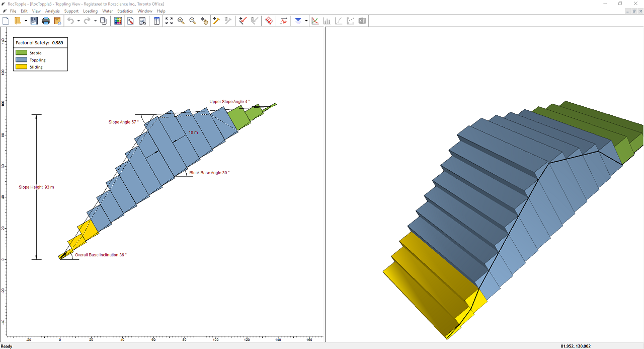Click the Zoom In magnifier icon

(x=181, y=21)
